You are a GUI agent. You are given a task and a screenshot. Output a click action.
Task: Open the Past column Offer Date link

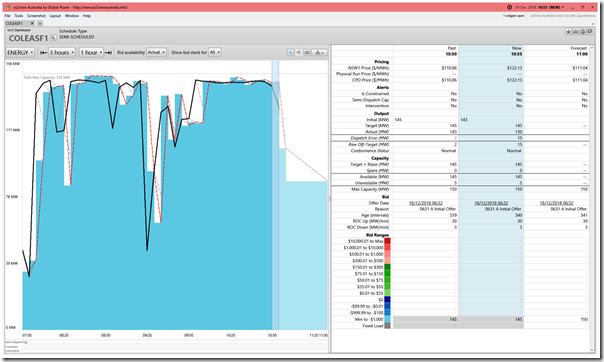click(426, 203)
